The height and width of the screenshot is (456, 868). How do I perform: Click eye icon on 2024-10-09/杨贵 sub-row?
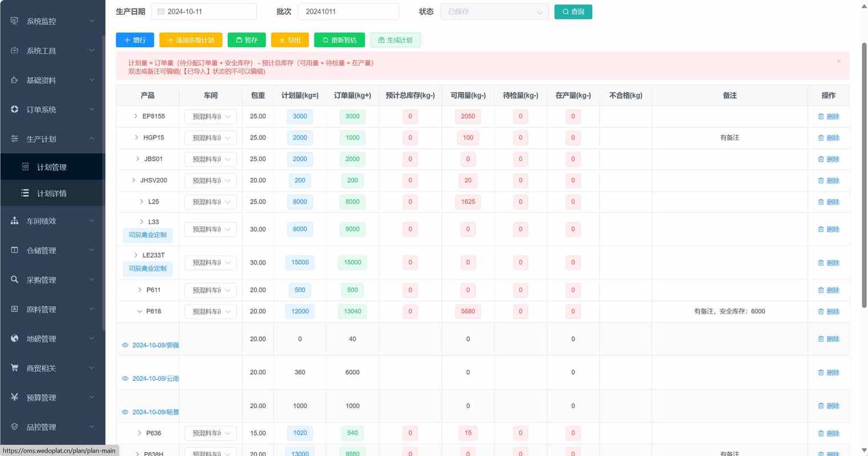click(125, 412)
